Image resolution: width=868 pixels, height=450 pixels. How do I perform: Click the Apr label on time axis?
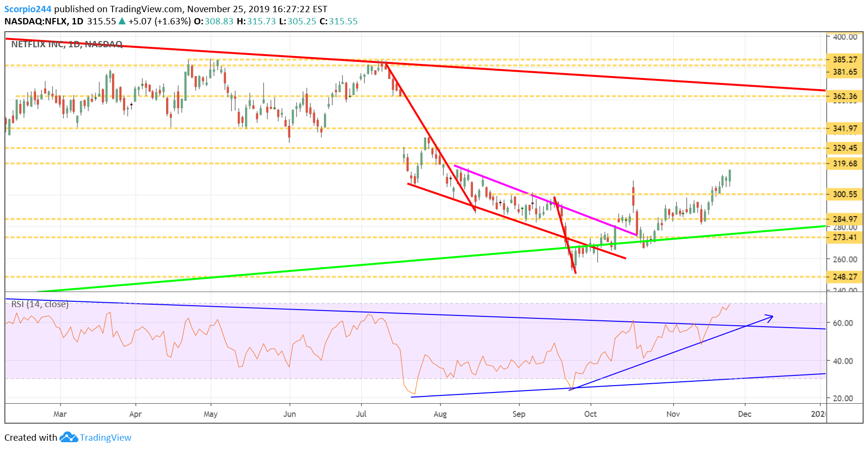point(135,414)
